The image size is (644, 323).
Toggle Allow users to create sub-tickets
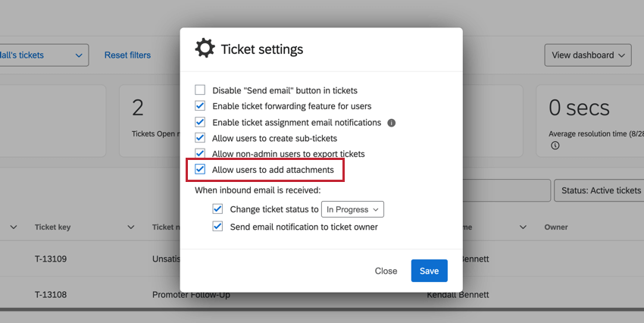click(200, 138)
